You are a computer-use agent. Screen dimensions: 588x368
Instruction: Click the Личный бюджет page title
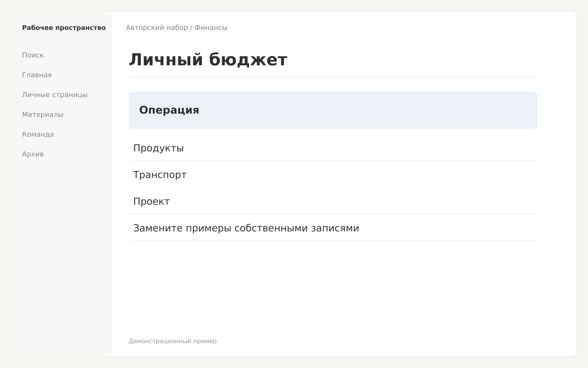point(208,60)
